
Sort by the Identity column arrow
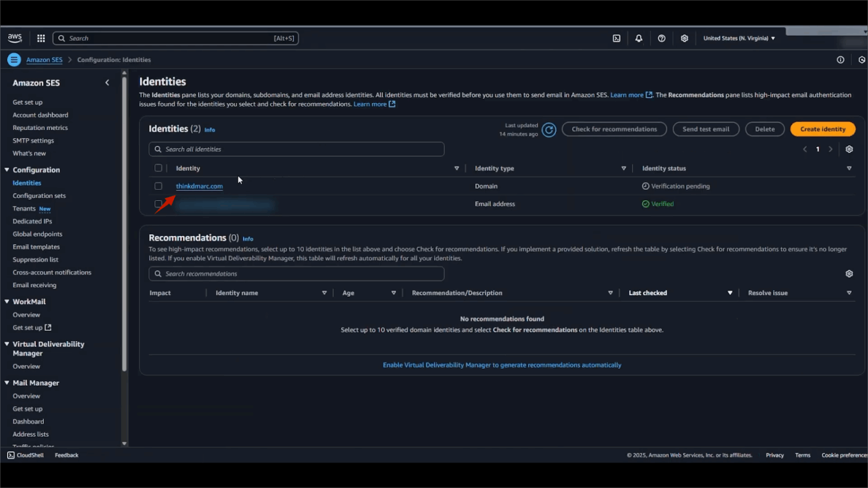[x=457, y=168]
